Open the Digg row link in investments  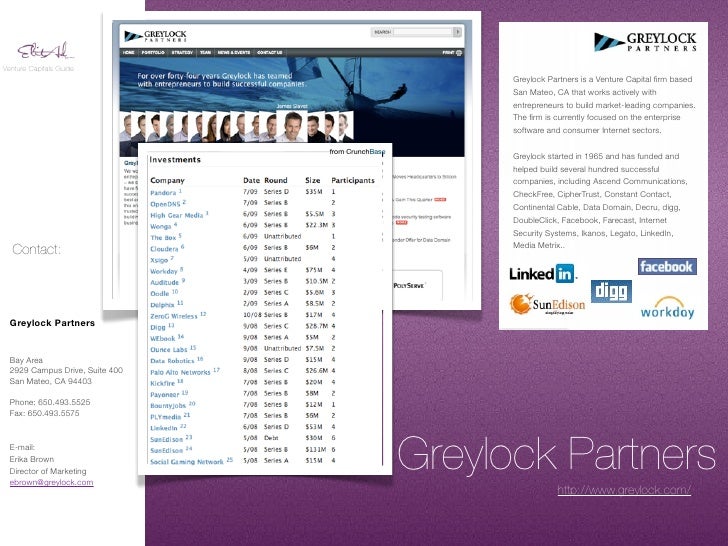tap(157, 327)
